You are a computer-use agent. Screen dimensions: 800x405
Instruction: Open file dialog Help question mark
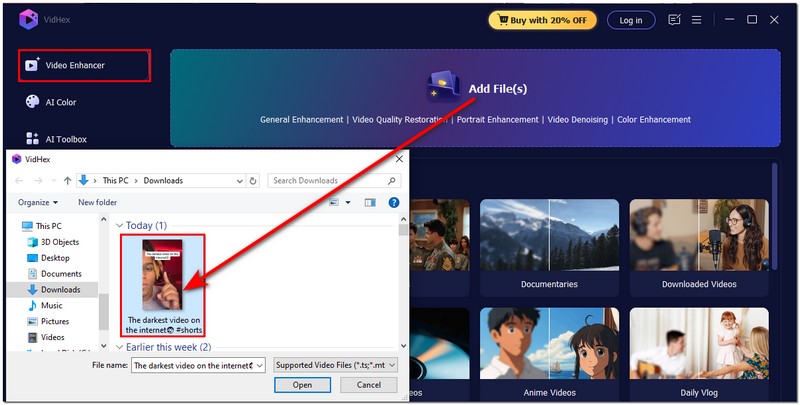click(393, 202)
